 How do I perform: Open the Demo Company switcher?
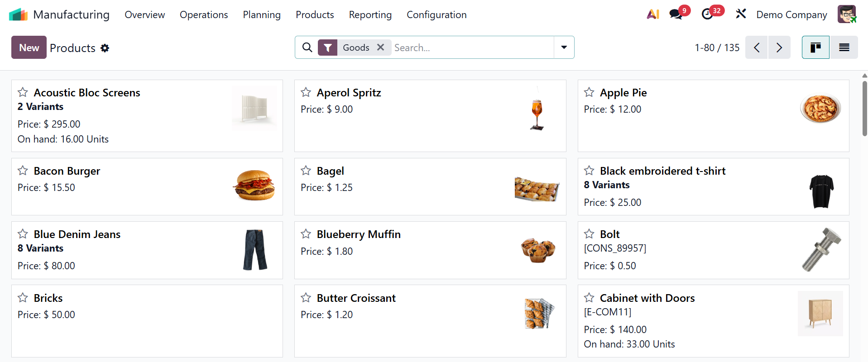pos(791,14)
